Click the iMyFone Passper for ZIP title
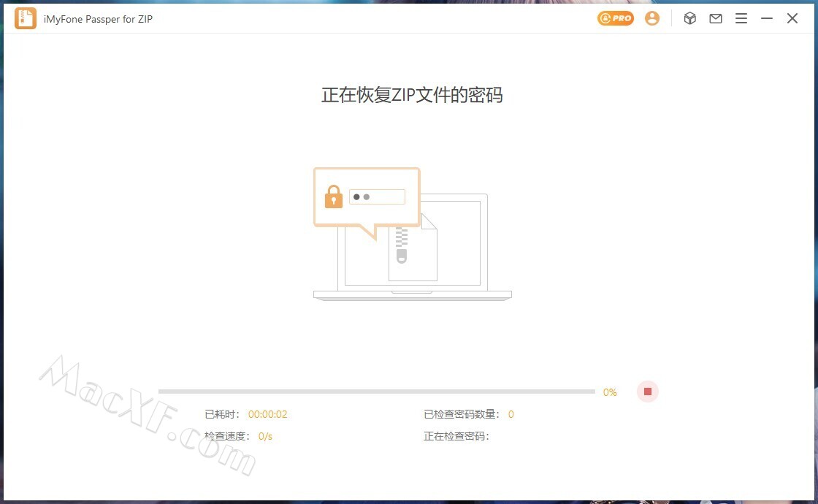 [98, 19]
